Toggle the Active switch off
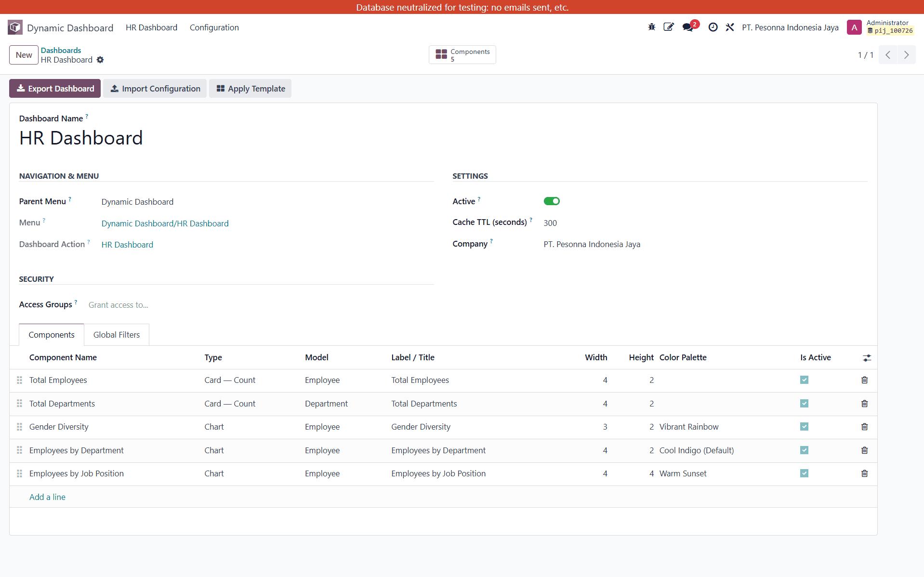924x577 pixels. [x=552, y=201]
